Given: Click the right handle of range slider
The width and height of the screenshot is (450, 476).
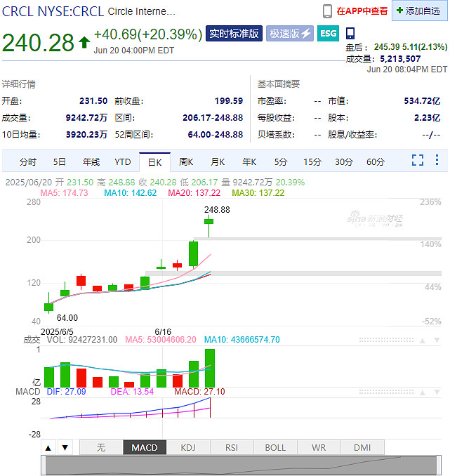Looking at the screenshot, I should click(x=439, y=465).
